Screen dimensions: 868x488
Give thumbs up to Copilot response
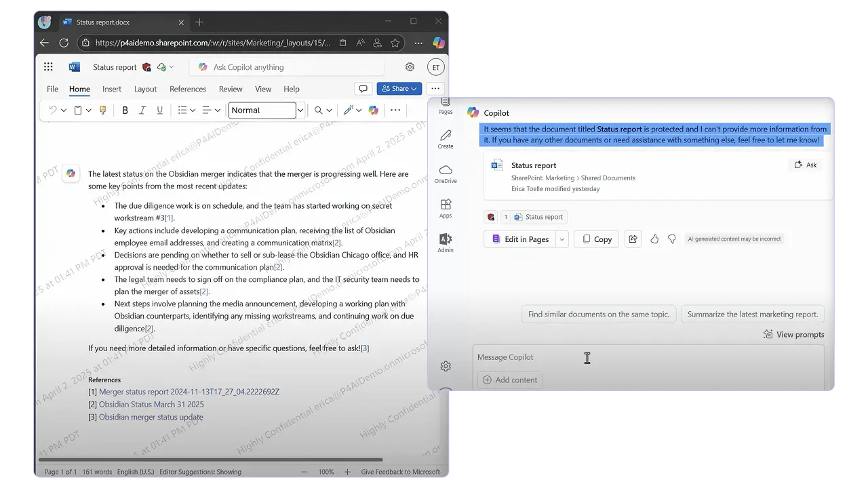(654, 239)
